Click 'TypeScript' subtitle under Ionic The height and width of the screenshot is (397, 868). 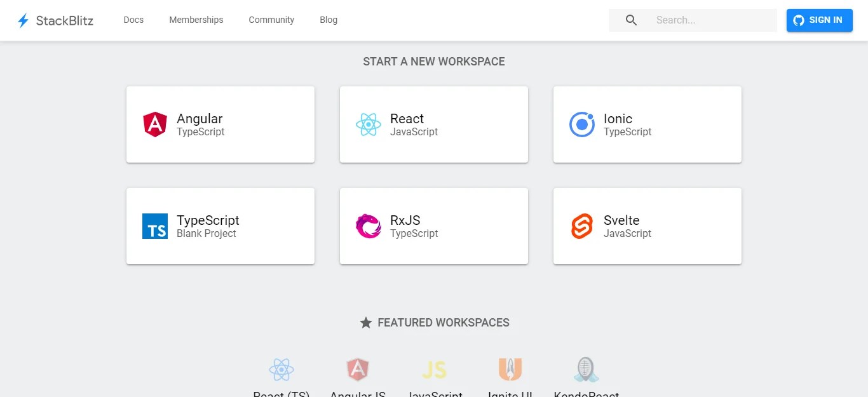click(628, 132)
